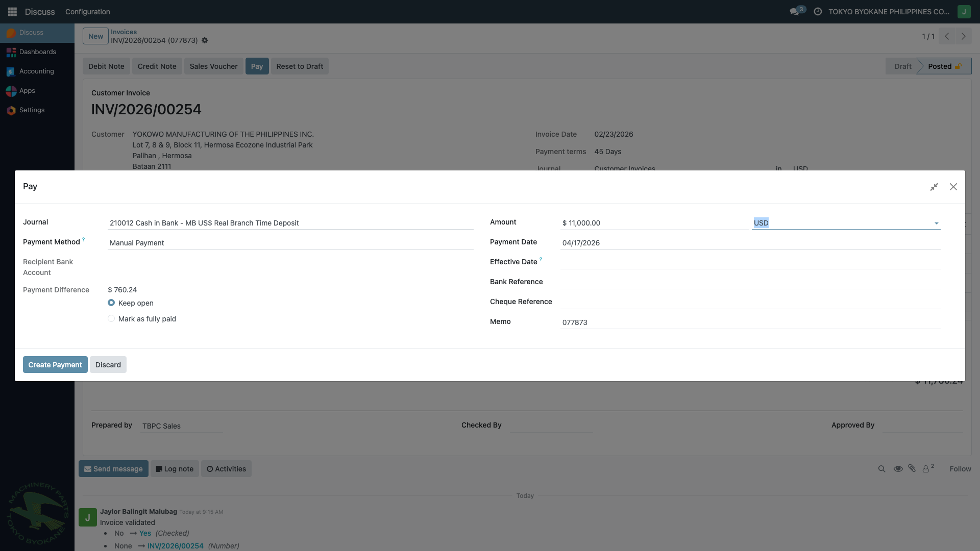Toggle seen-by with the eye icon

click(898, 468)
